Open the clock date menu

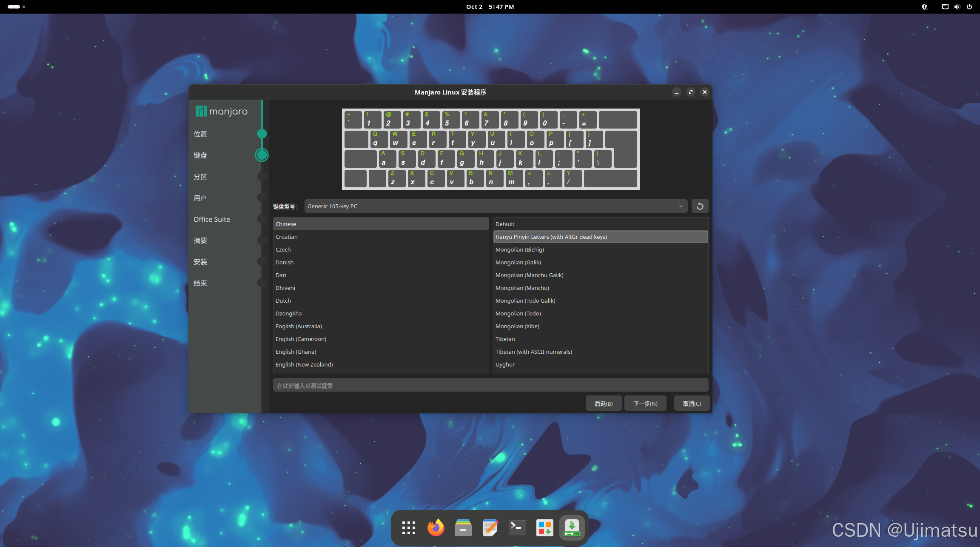click(x=490, y=7)
